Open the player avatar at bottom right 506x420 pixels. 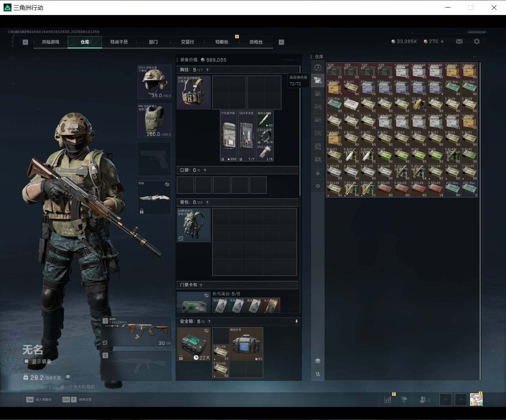click(476, 399)
